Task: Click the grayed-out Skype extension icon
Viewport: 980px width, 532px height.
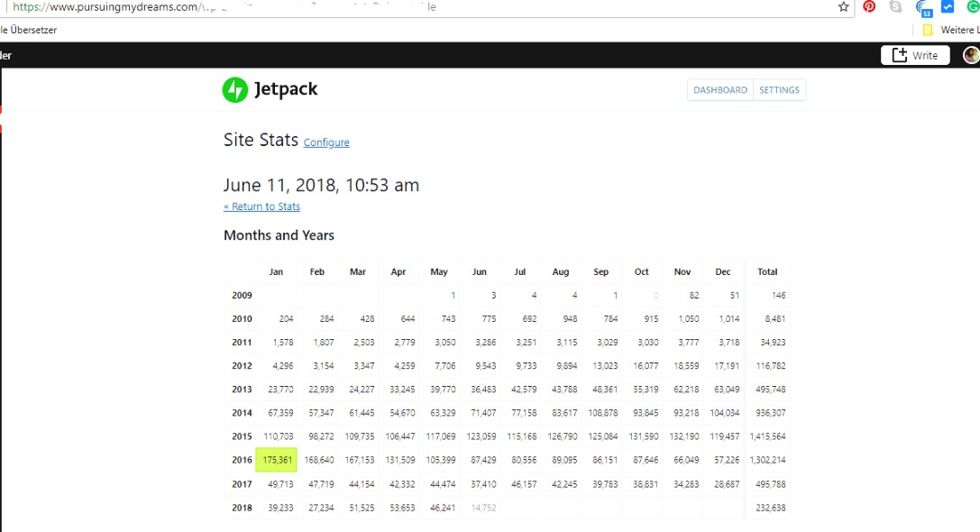Action: pyautogui.click(x=895, y=7)
